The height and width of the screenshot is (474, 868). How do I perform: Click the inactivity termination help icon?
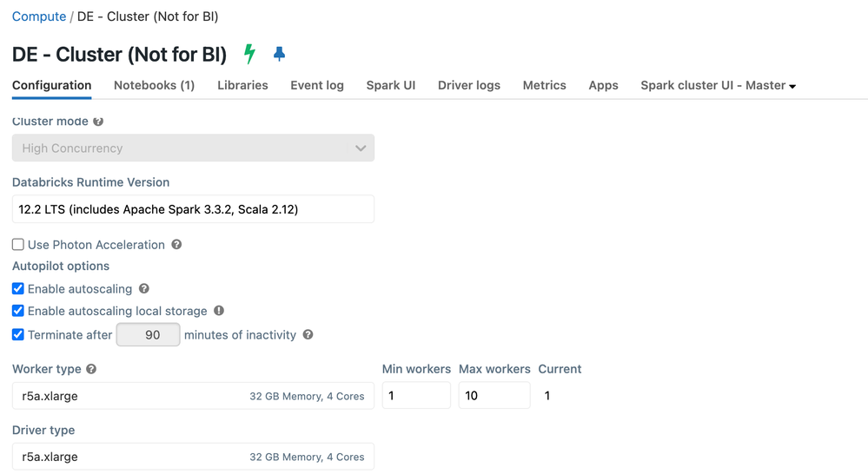coord(308,335)
